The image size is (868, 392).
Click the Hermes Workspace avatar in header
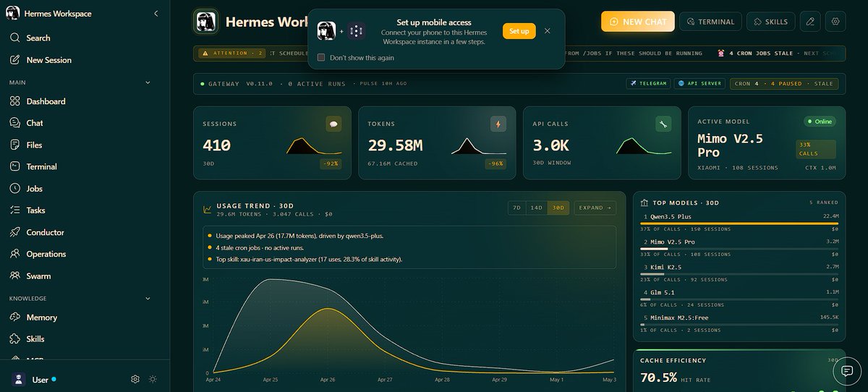click(x=207, y=22)
